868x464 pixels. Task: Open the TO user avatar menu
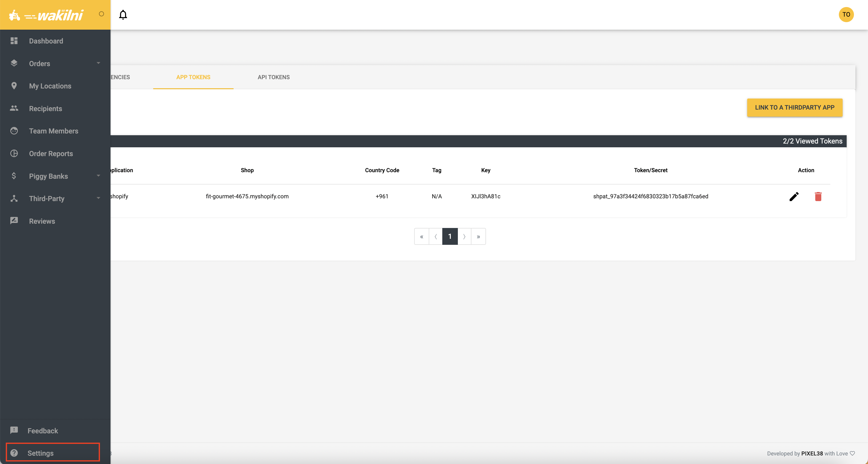[846, 15]
